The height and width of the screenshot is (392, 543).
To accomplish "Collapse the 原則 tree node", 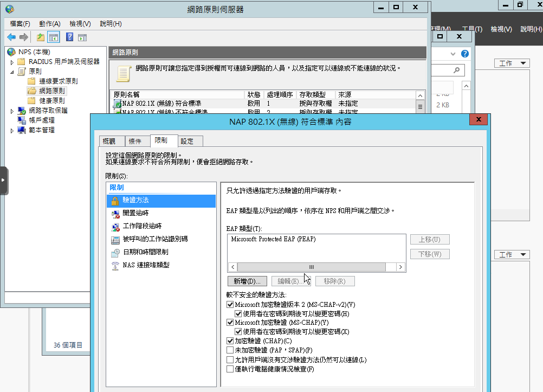I will [x=12, y=72].
